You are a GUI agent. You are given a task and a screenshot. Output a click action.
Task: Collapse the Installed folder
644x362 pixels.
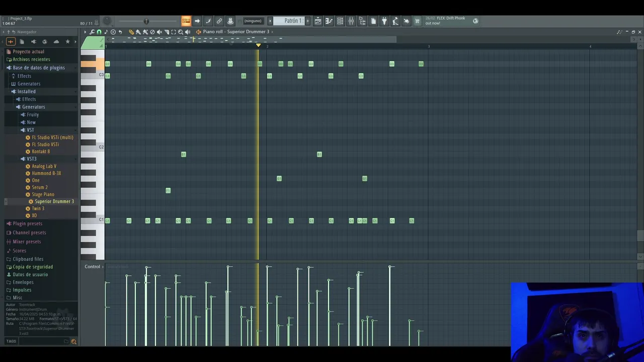point(26,92)
